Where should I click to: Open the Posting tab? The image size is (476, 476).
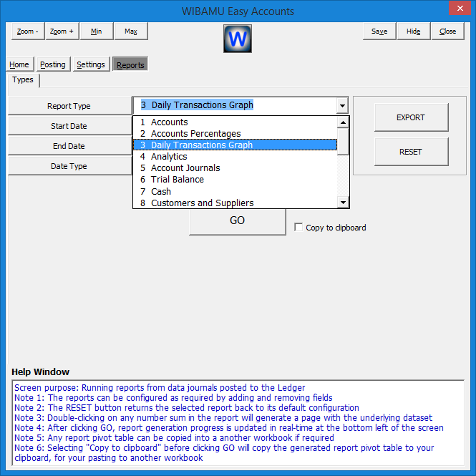click(53, 64)
